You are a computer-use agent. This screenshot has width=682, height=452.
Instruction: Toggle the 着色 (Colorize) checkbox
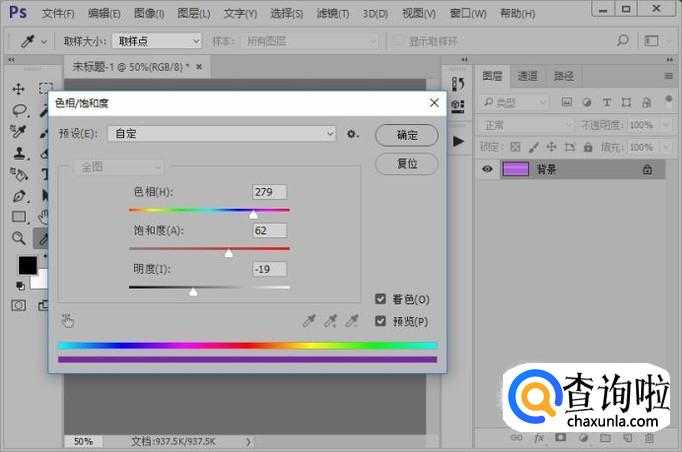380,299
